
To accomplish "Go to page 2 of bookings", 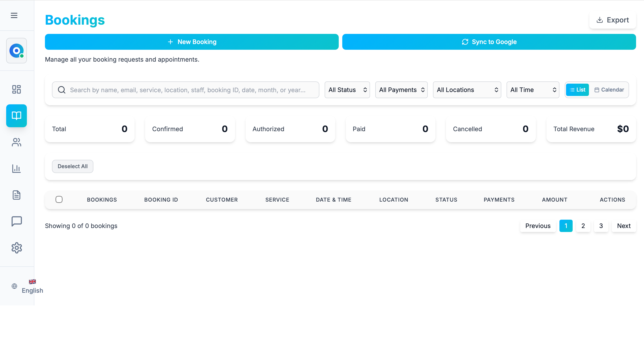I will pyautogui.click(x=583, y=226).
